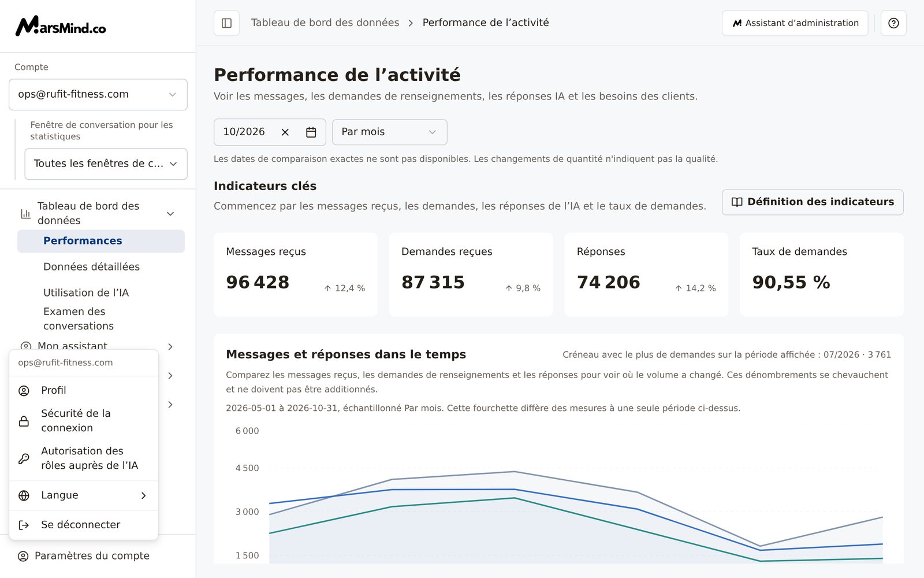924x578 pixels.
Task: Open the calendar picker icon
Action: pyautogui.click(x=311, y=132)
